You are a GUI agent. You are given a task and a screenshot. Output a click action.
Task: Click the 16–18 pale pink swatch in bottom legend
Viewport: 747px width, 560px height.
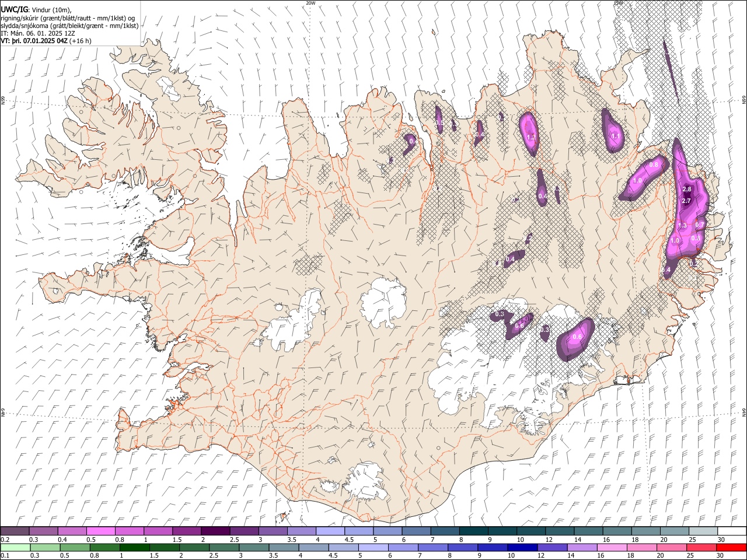tap(612, 547)
